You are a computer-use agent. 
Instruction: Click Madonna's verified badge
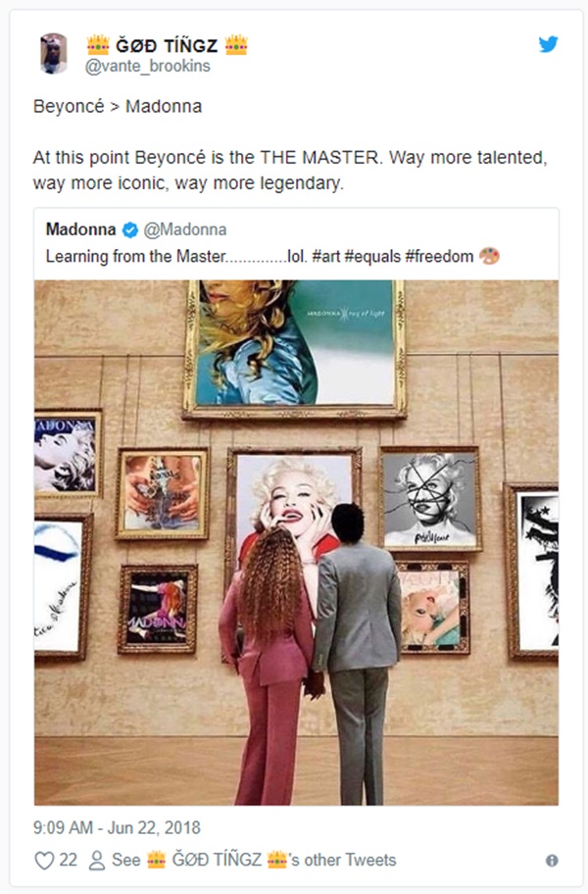click(x=130, y=229)
